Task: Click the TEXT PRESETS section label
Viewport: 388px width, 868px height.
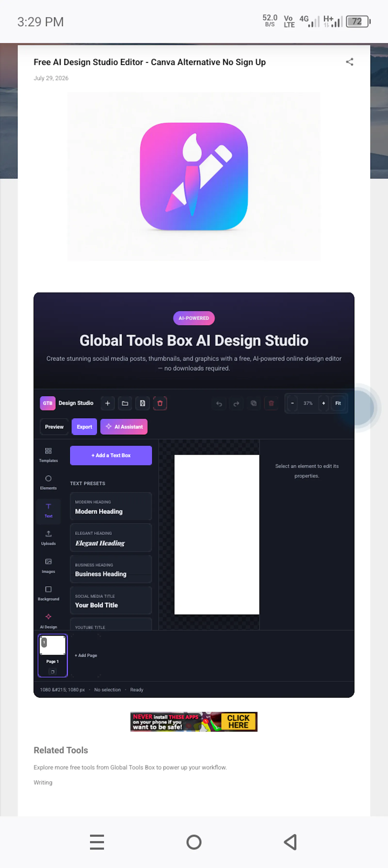Action: (88, 483)
